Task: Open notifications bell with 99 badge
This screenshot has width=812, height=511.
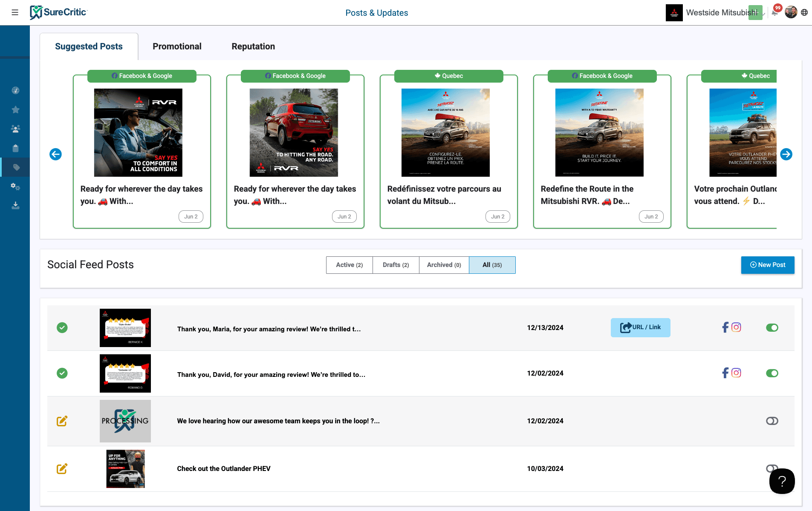Action: click(775, 11)
